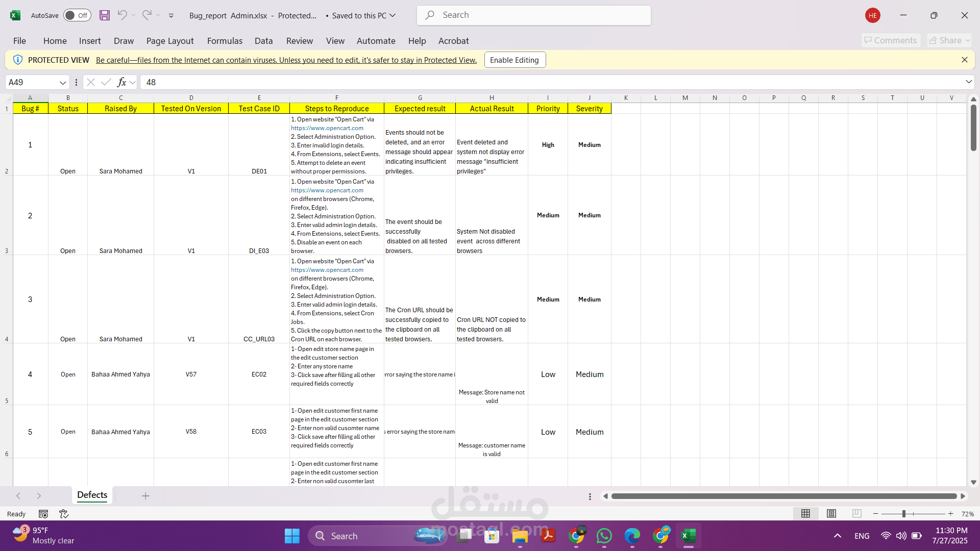Click the Save icon in title bar
The height and width of the screenshot is (551, 980).
point(105,15)
